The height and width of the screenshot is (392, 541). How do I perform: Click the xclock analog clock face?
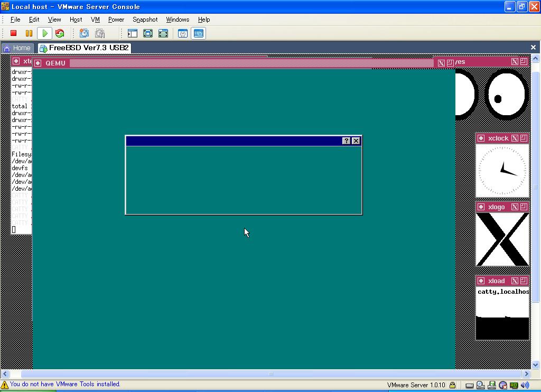tap(502, 171)
